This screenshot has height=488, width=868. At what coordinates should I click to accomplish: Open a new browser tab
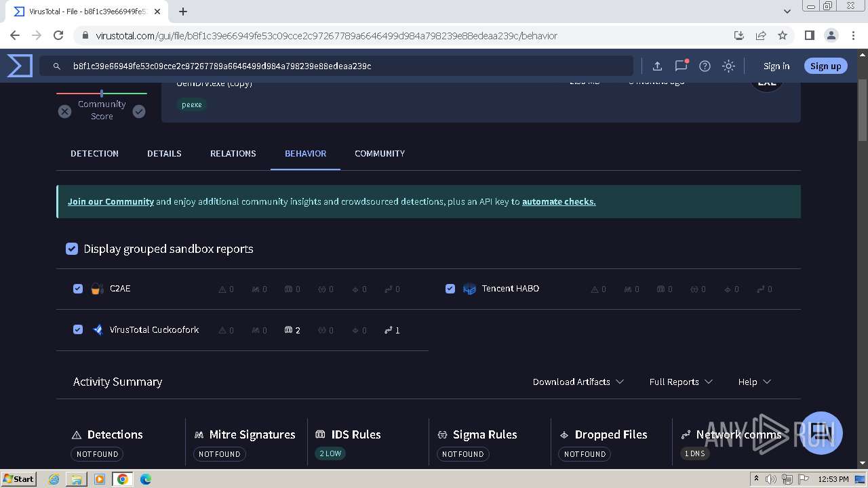(x=182, y=12)
